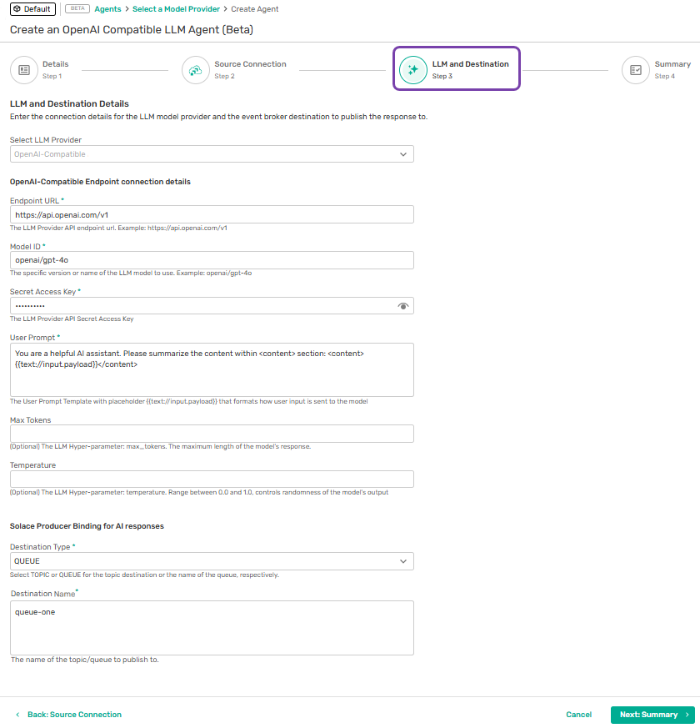
Task: Click the Destination Name text area
Action: [x=212, y=628]
